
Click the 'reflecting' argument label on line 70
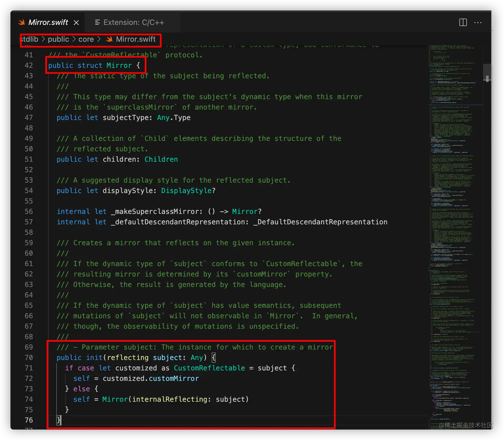128,357
